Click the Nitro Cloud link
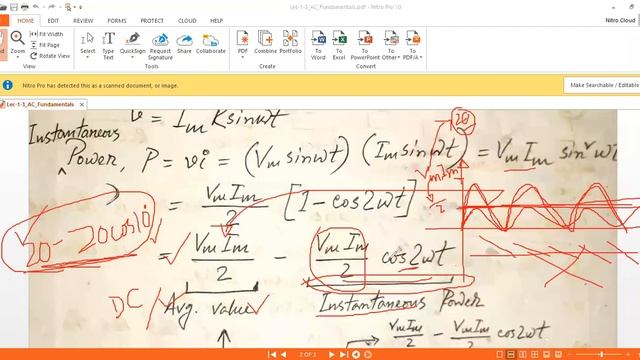Viewport: 640px width, 360px height. (x=620, y=20)
